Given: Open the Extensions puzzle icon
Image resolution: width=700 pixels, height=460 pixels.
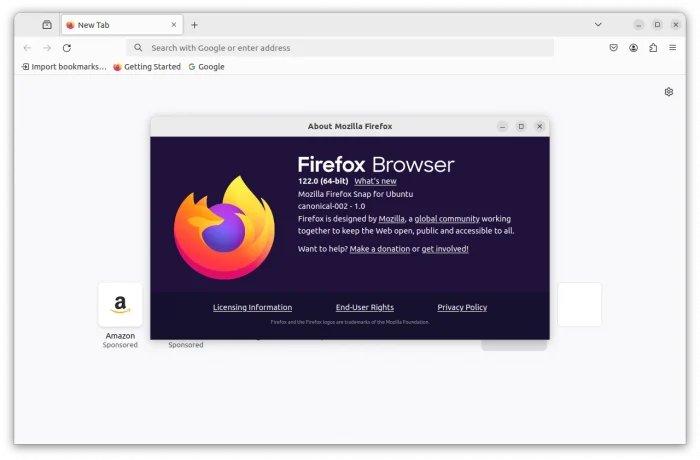Looking at the screenshot, I should [x=654, y=48].
